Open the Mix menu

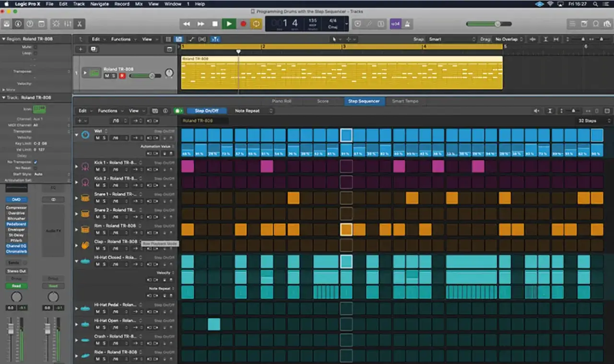139,4
